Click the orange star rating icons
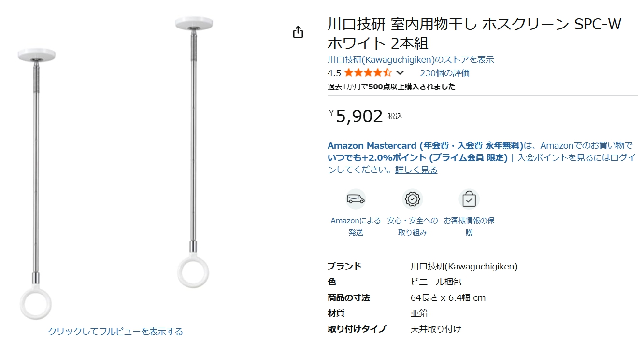 (367, 73)
